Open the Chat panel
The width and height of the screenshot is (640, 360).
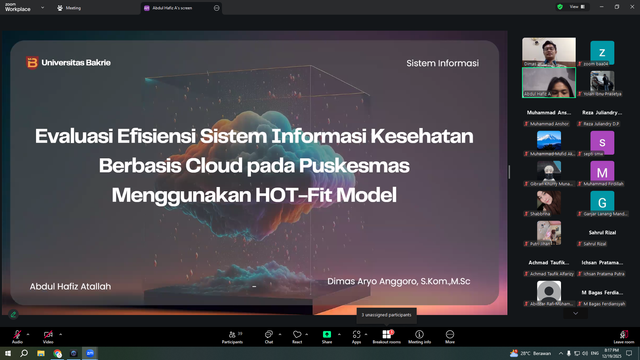point(269,337)
